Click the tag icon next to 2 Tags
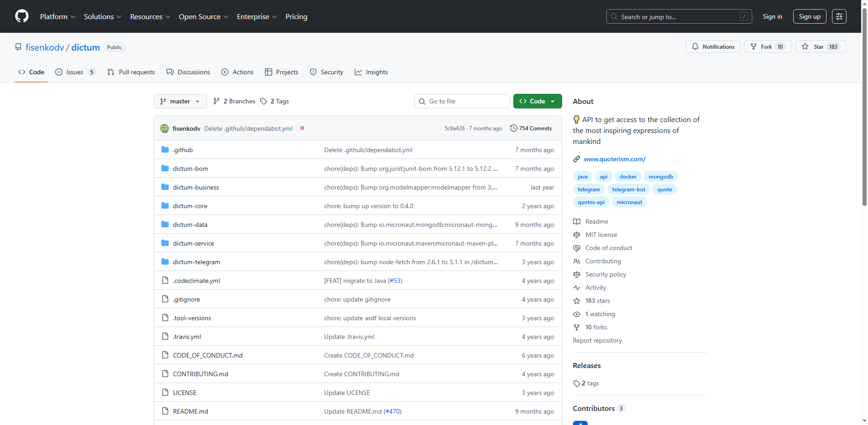Viewport: 868px width, 425px height. 263,101
